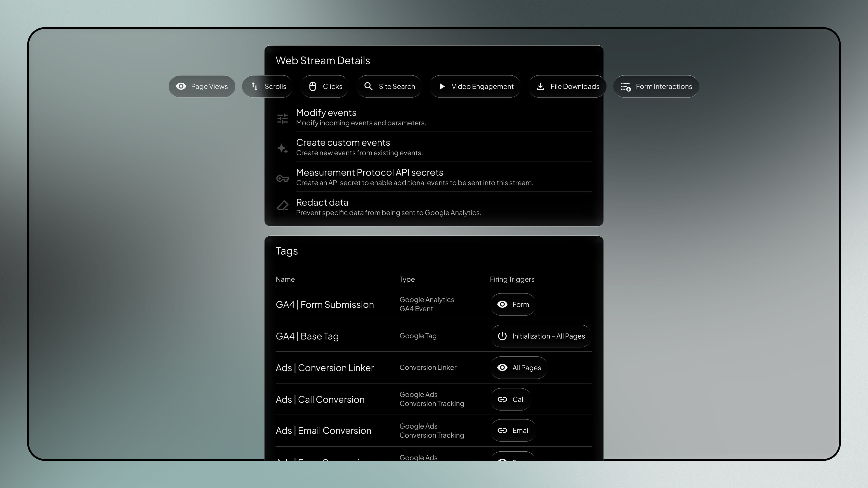Click the Initialization – All Pages trigger
Viewport: 868px width, 488px height.
(x=541, y=336)
